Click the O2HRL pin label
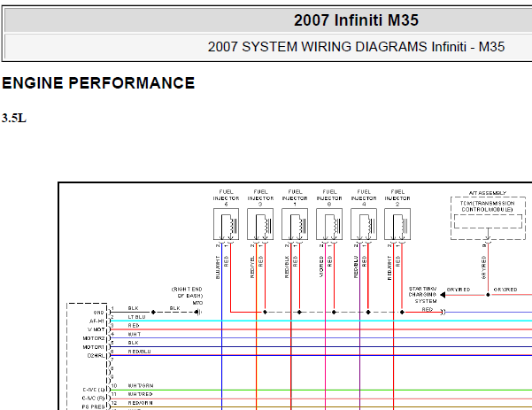This screenshot has height=410, width=532. 96,356
